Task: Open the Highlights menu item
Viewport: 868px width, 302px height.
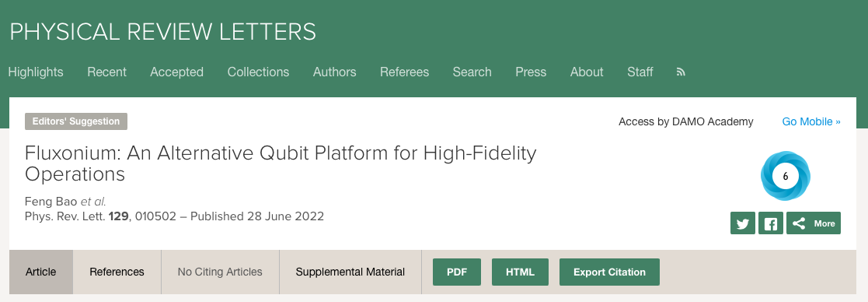Action: point(36,72)
